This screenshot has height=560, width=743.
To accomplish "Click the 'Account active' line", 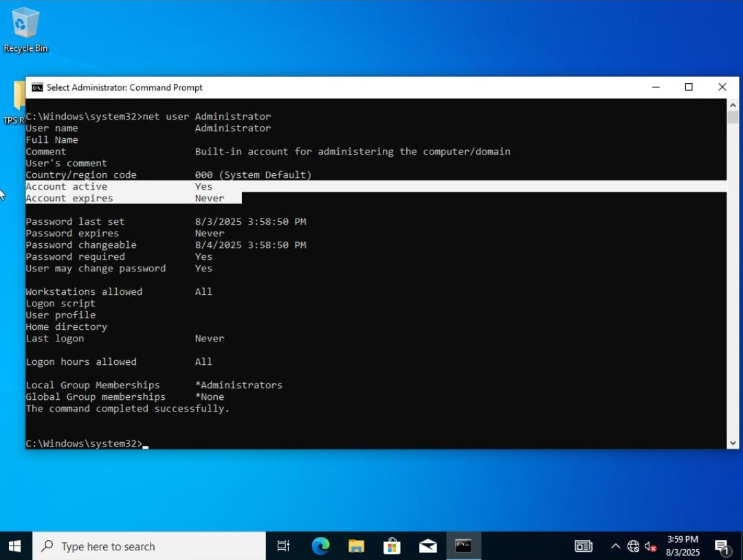I will tap(119, 187).
